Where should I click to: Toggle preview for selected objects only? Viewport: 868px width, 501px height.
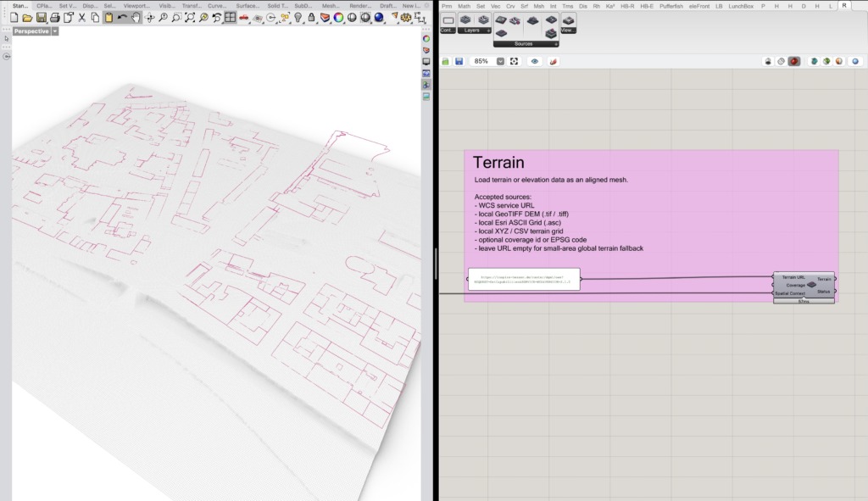[814, 61]
